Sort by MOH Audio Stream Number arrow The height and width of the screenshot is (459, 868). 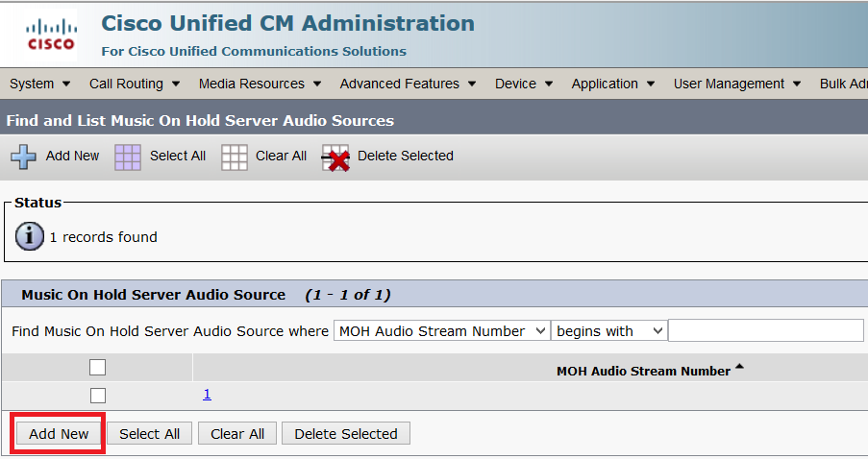click(739, 366)
